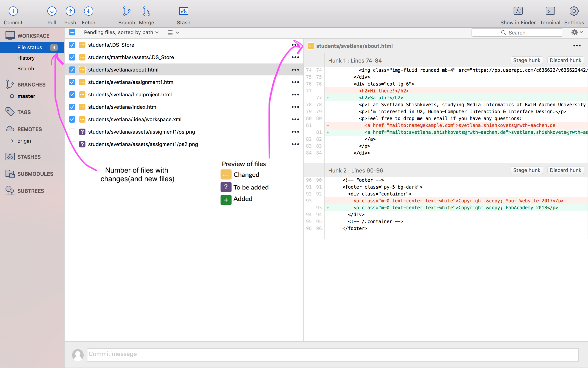Click the top-right Search field
Screen dimensions: 588x368
click(517, 33)
